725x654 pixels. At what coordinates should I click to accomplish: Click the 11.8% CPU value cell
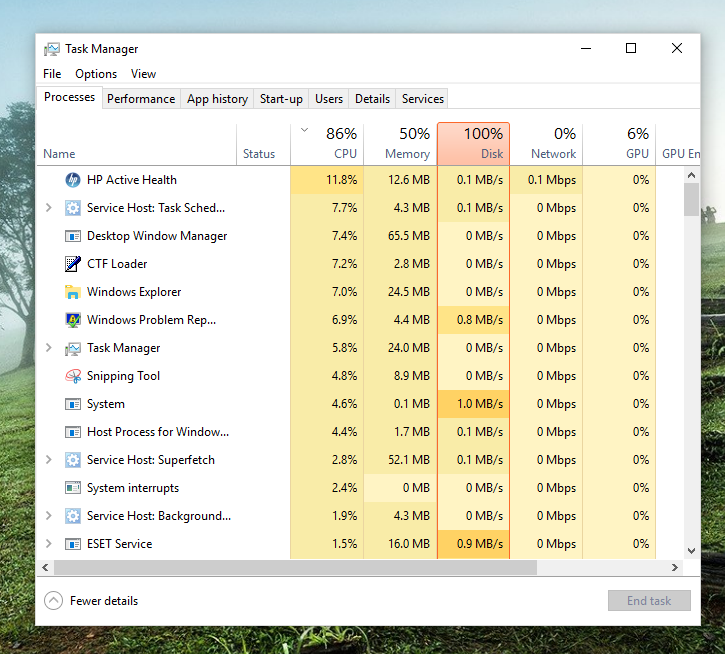click(327, 180)
